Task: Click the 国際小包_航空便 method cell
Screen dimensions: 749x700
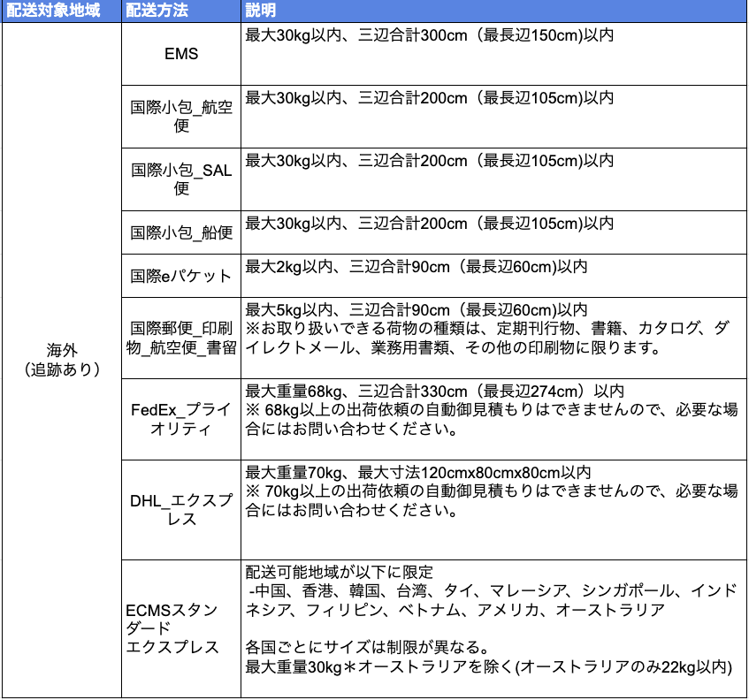Action: click(x=181, y=116)
